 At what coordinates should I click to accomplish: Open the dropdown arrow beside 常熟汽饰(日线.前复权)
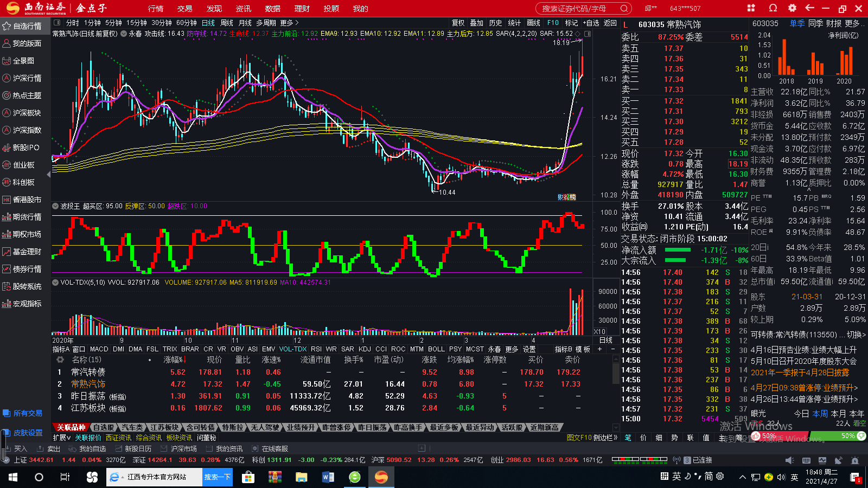tap(124, 34)
